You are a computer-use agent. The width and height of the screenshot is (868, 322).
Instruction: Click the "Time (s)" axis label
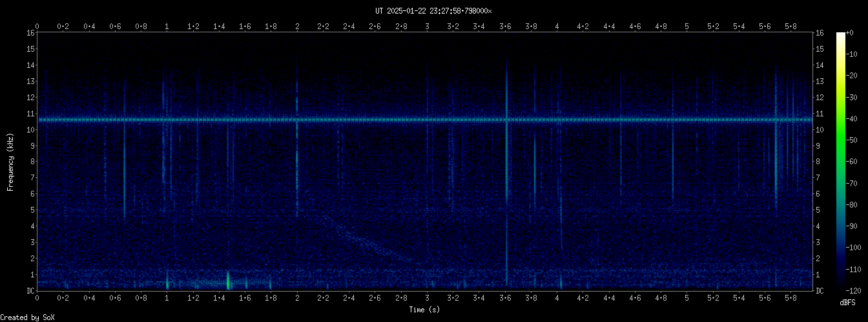pos(426,310)
